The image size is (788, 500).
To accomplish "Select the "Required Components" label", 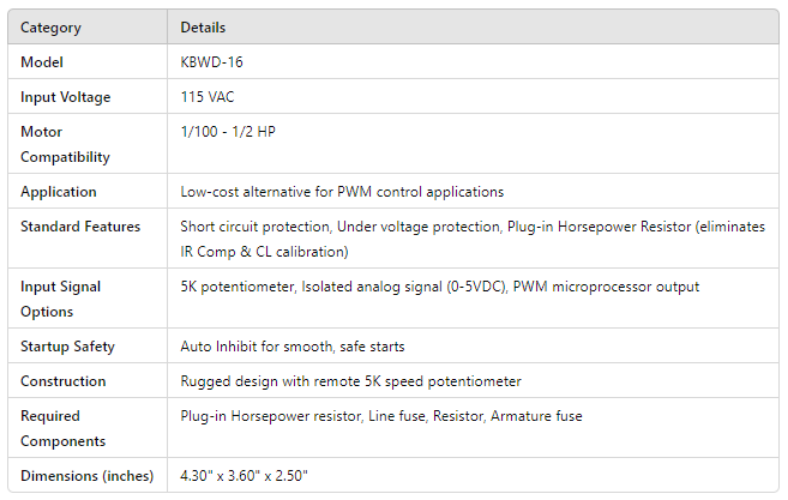I will tap(63, 428).
